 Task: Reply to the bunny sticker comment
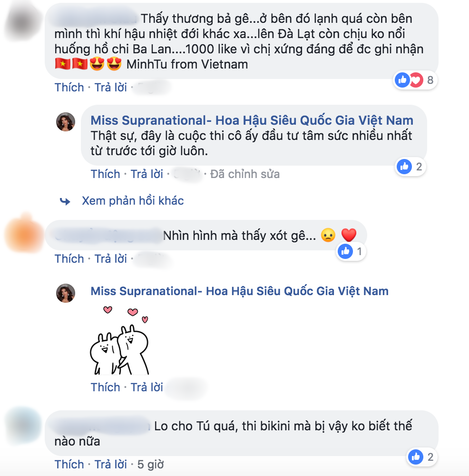[147, 387]
